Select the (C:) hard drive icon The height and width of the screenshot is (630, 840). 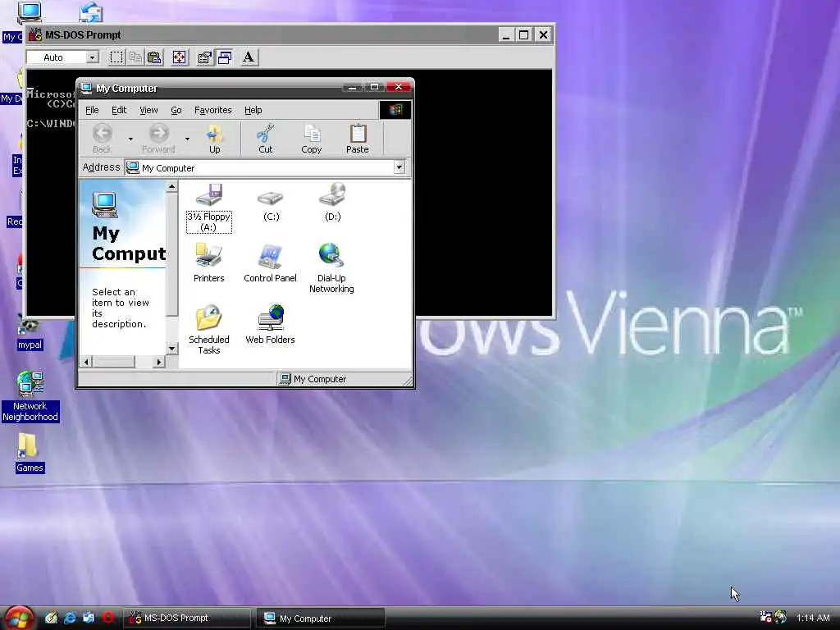[x=271, y=203]
